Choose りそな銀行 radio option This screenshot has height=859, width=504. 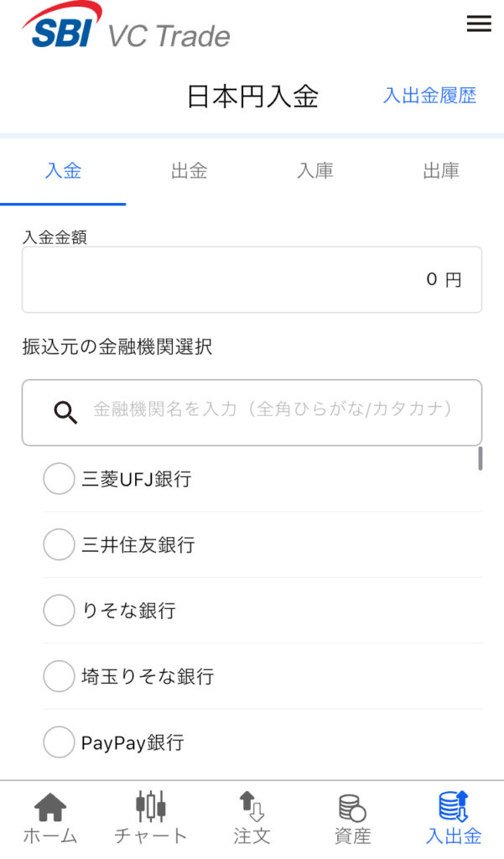(59, 610)
